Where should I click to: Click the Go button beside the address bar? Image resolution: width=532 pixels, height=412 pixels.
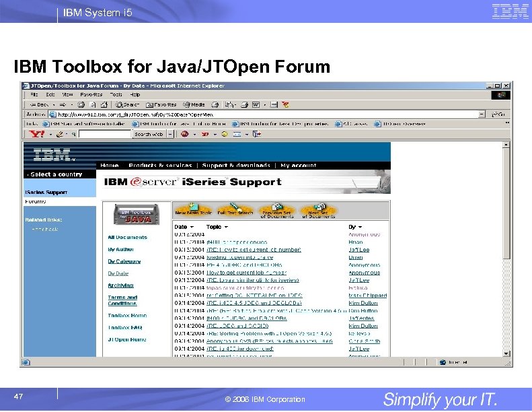click(498, 114)
